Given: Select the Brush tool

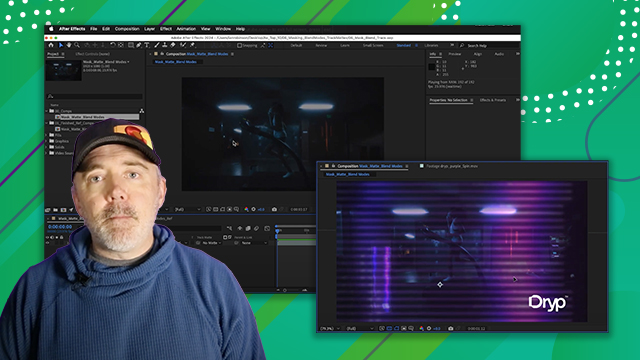Looking at the screenshot, I should (157, 45).
